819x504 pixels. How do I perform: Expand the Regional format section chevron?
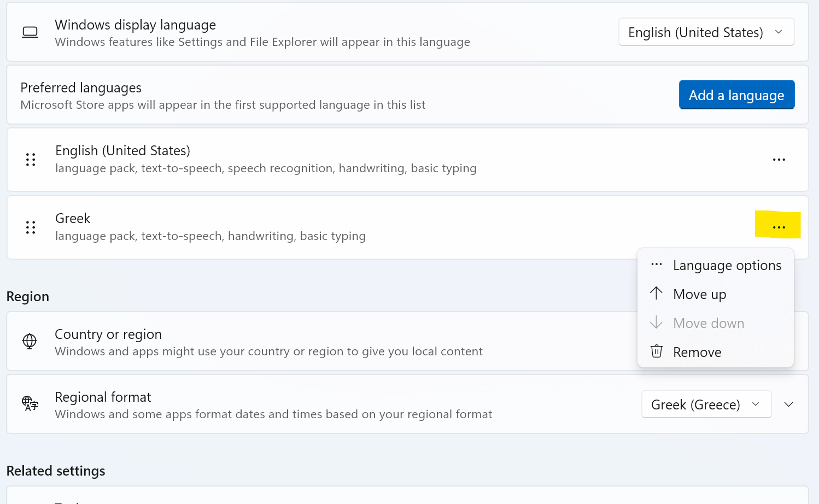[788, 405]
